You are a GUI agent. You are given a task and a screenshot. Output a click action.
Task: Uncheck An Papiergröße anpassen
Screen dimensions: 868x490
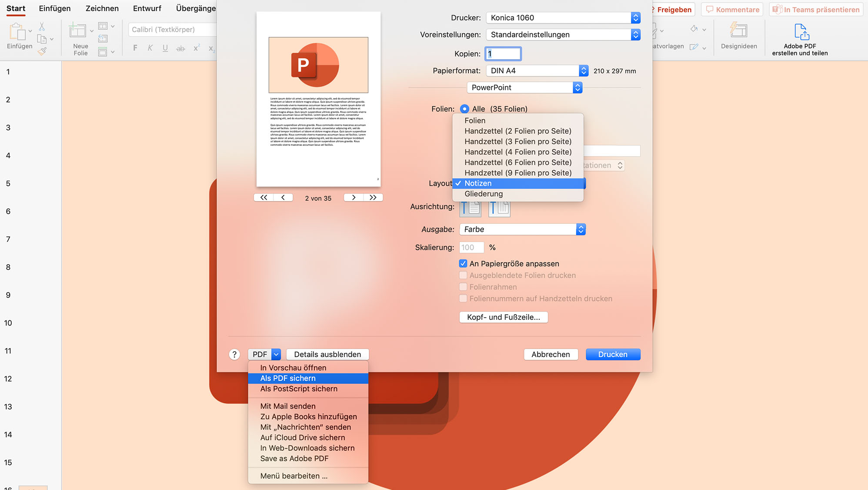tap(463, 264)
